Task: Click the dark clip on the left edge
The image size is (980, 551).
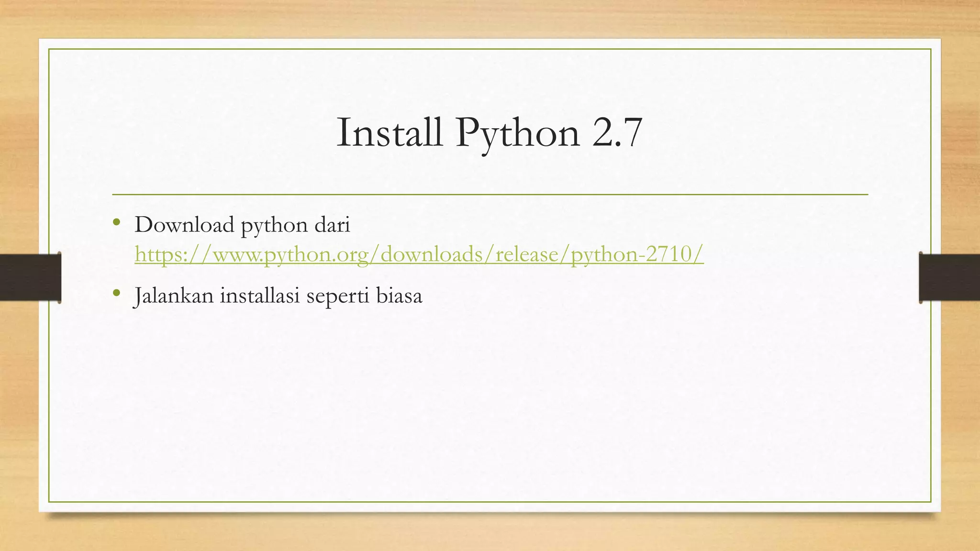Action: point(31,277)
